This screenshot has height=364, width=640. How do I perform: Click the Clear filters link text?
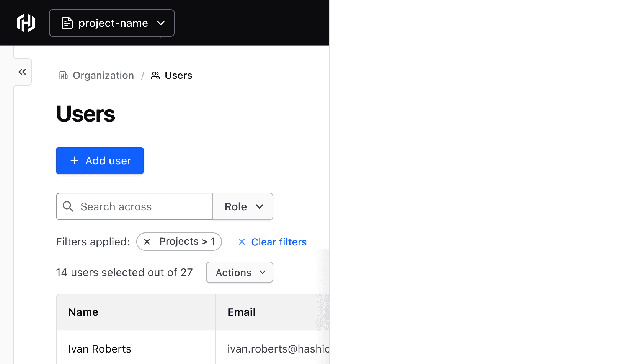[279, 242]
